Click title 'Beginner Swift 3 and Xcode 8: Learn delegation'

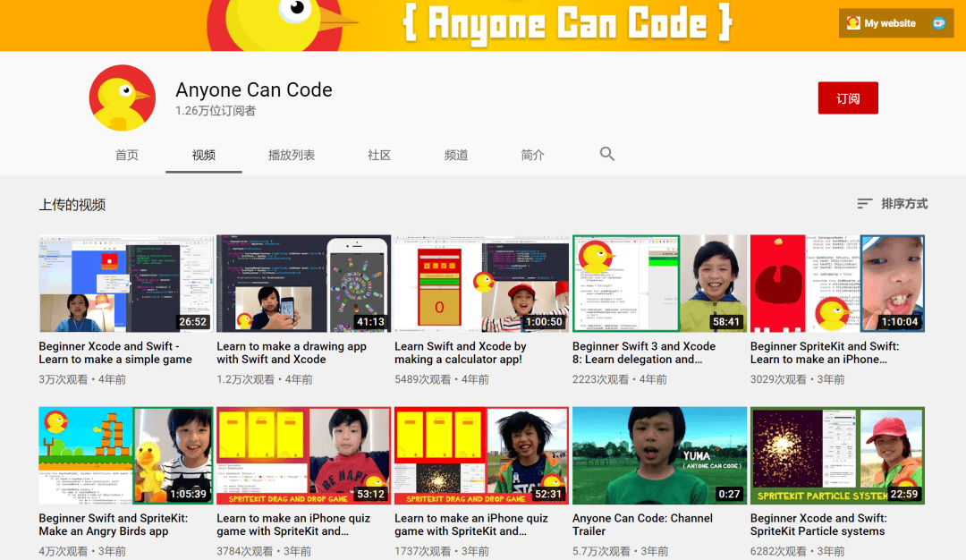[x=644, y=353]
